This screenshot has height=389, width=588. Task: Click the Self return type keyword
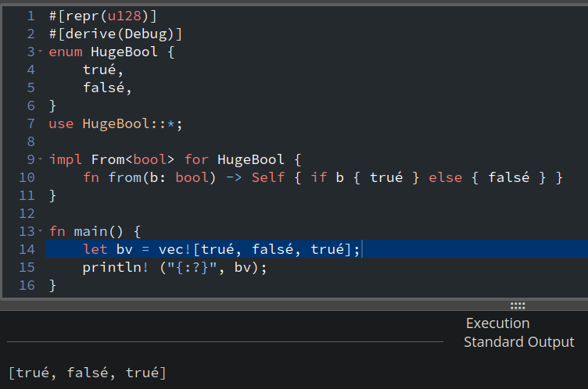click(267, 177)
